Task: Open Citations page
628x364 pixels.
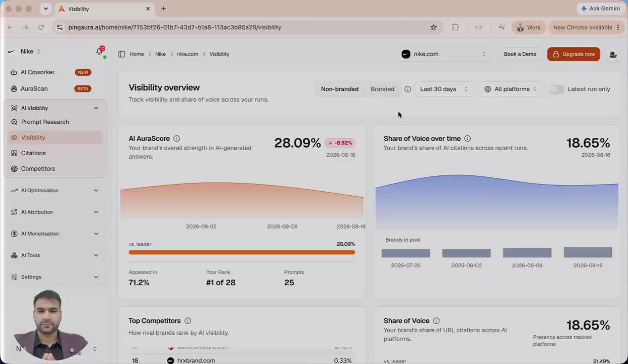Action: 55,153
